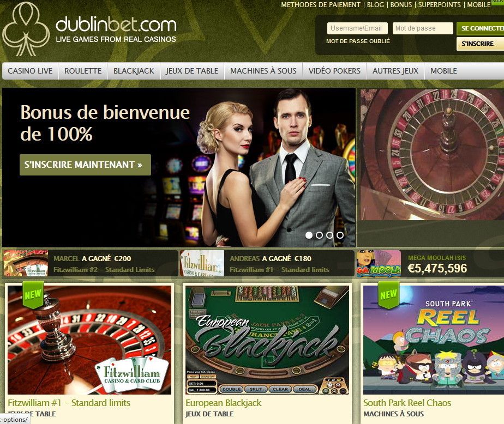Screen dimensions: 504x424
Task: Select the first banner slide dot
Action: point(309,235)
